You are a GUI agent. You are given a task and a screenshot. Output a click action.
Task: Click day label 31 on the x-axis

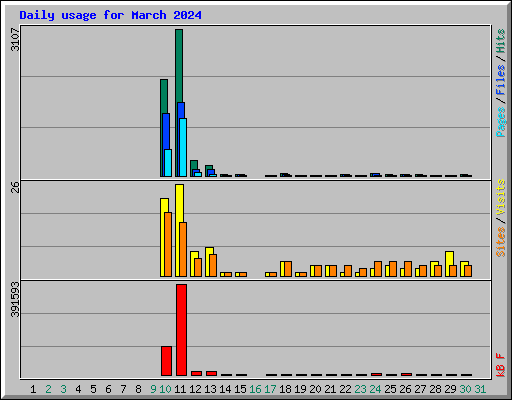(x=480, y=389)
